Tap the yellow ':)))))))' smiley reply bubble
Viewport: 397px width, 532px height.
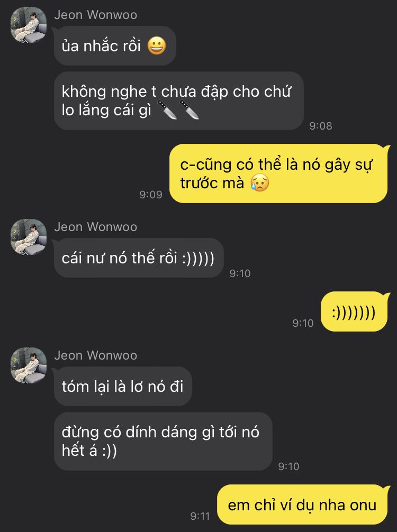coord(355,311)
